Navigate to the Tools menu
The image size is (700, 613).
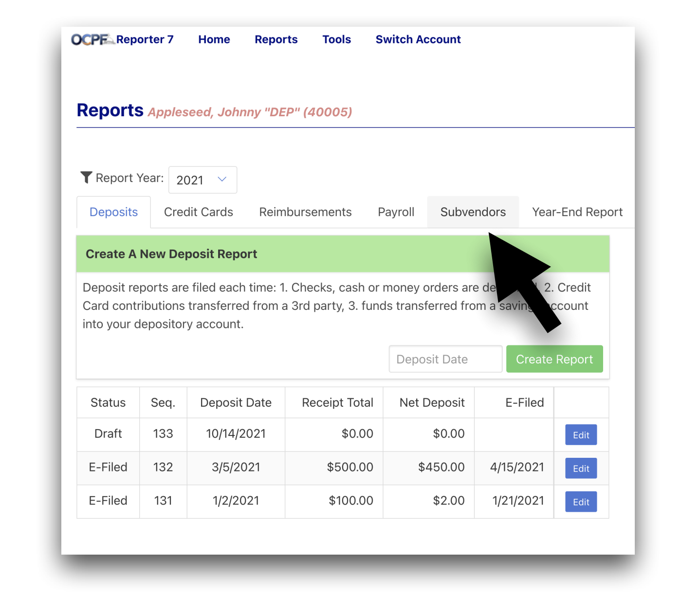[336, 39]
